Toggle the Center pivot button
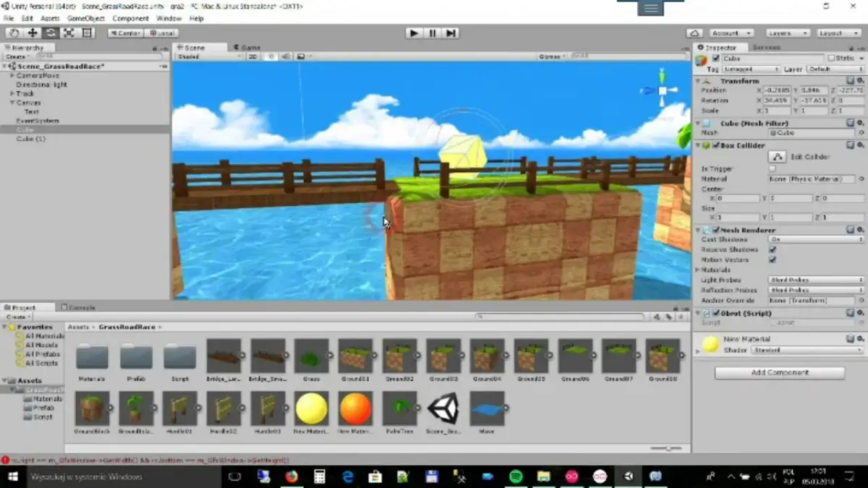Viewport: 868px width, 488px height. click(125, 33)
